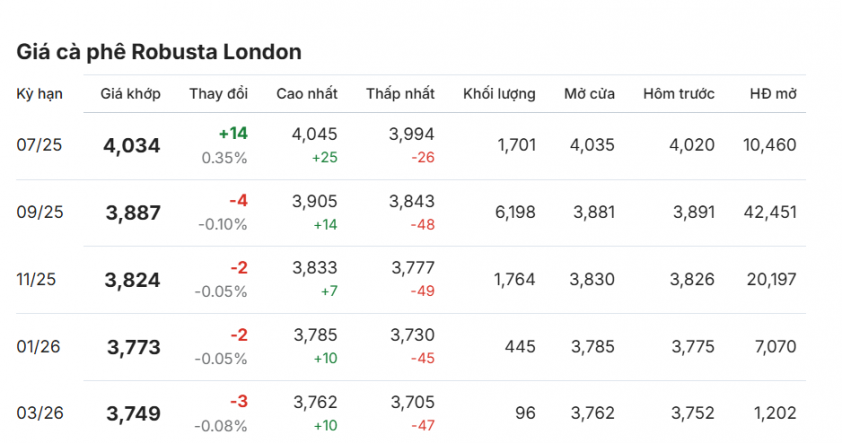This screenshot has height=443, width=842.
Task: Click the Thay đổi column header
Action: tap(219, 94)
